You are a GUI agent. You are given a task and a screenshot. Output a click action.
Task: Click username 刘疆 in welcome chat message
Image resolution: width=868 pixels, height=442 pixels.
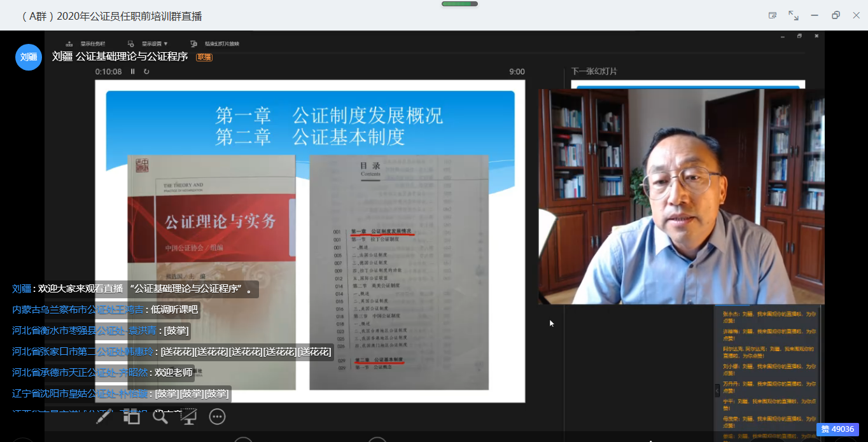(21, 289)
